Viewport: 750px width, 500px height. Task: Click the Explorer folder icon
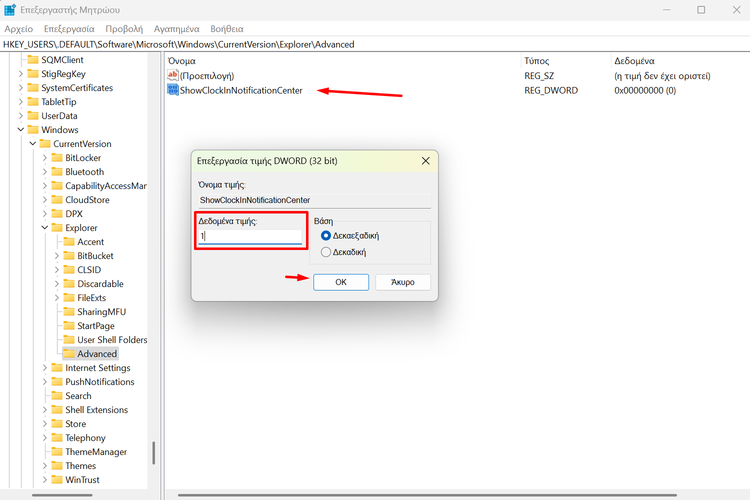(57, 227)
